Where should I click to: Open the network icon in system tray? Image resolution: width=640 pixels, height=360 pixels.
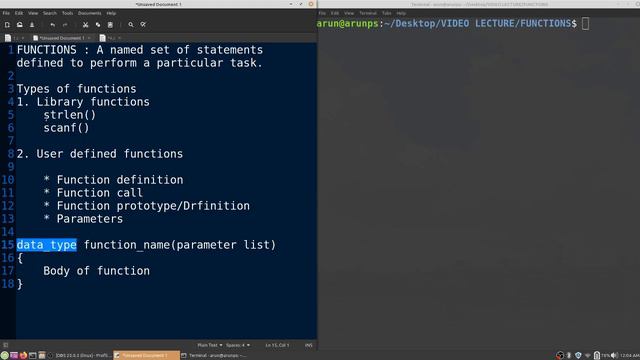click(587, 356)
